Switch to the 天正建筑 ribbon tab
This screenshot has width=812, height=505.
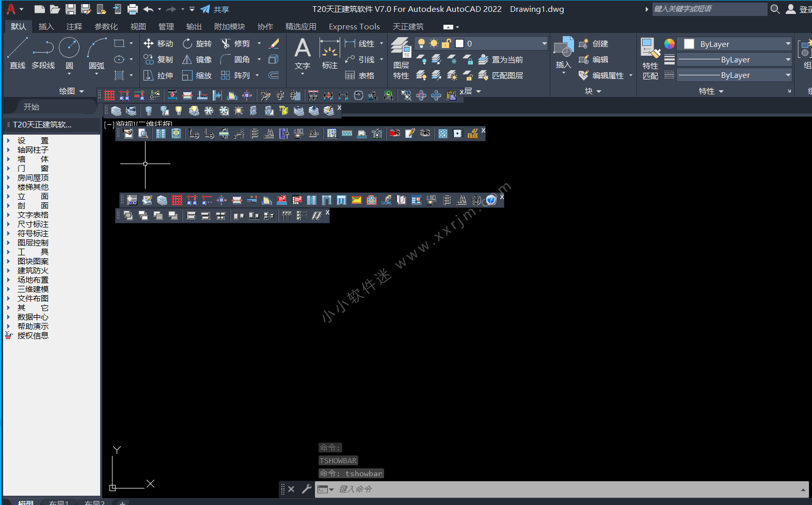pyautogui.click(x=408, y=26)
